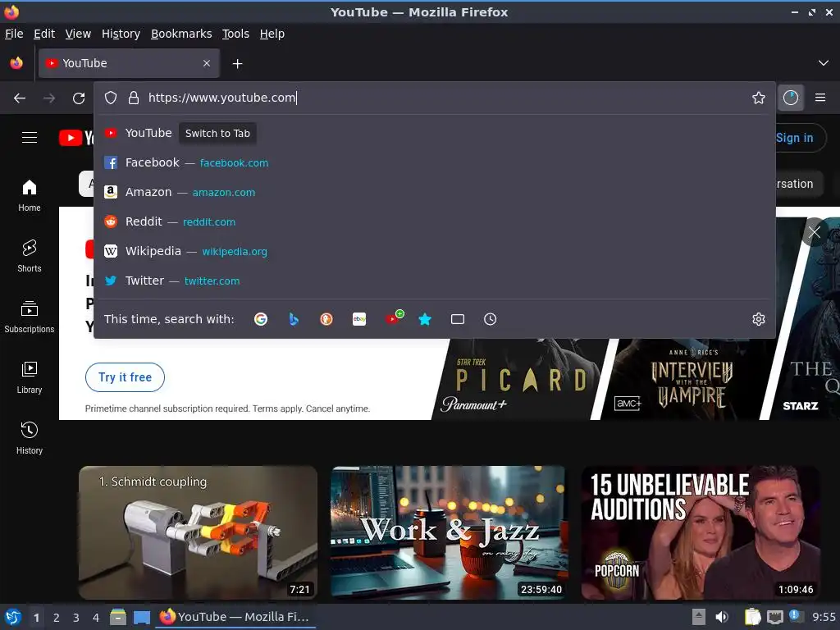Open the Help menu
Viewport: 840px width, 630px height.
272,34
